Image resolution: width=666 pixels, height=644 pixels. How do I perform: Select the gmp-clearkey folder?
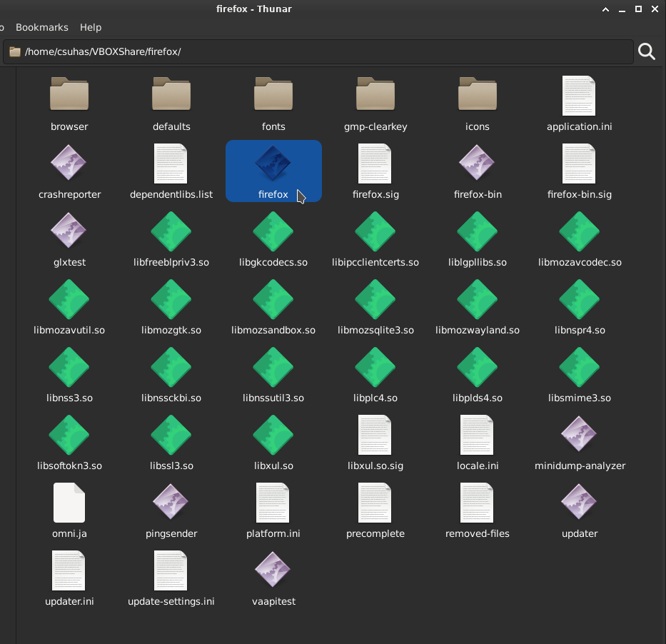(375, 94)
